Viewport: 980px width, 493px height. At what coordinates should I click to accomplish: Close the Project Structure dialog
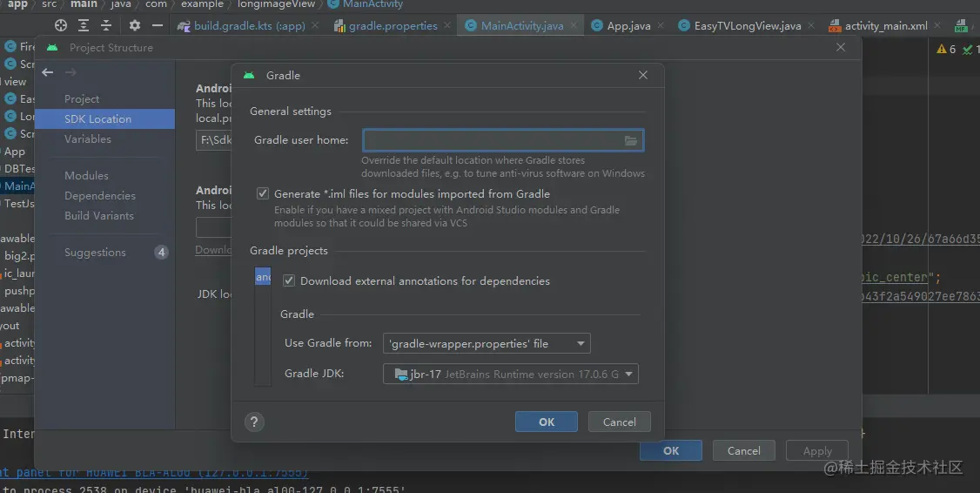(841, 48)
